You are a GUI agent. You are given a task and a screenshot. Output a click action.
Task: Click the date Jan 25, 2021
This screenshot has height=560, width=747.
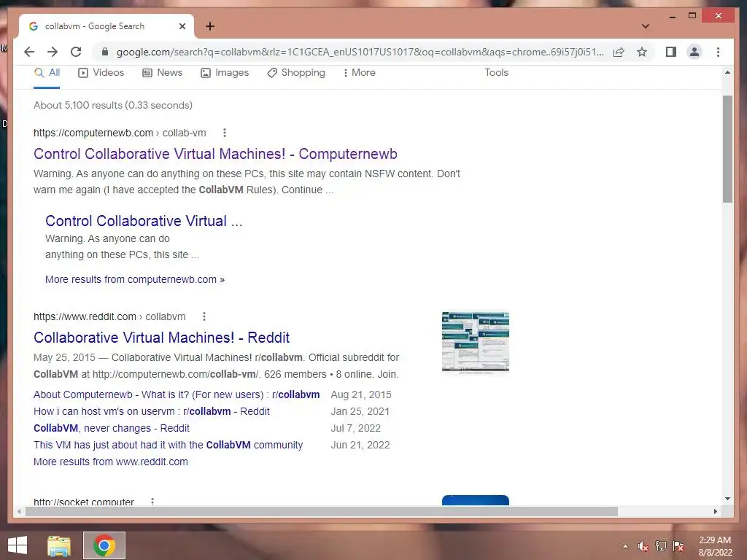(x=360, y=411)
